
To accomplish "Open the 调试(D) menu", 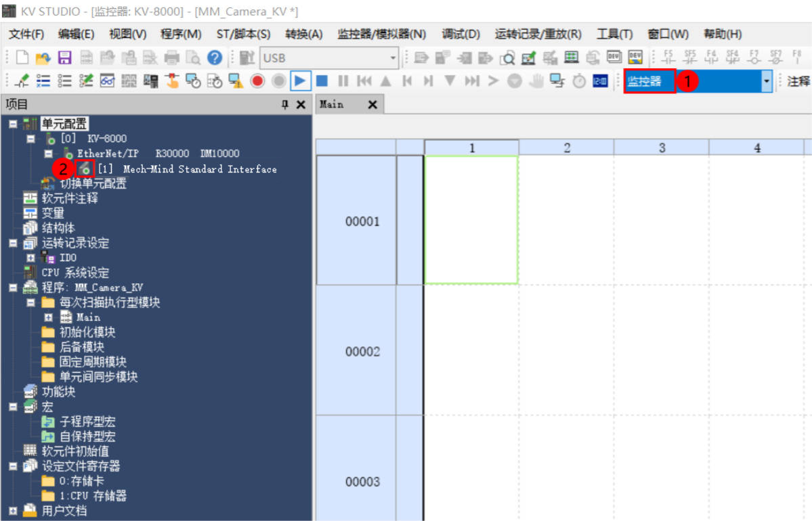I will point(461,34).
